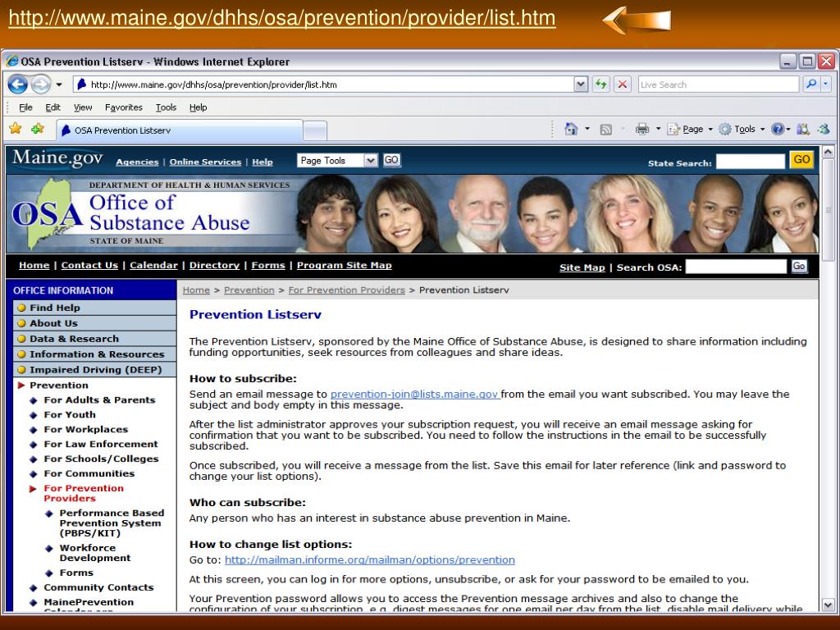This screenshot has height=630, width=840.
Task: Open the View menu
Action: (x=83, y=107)
